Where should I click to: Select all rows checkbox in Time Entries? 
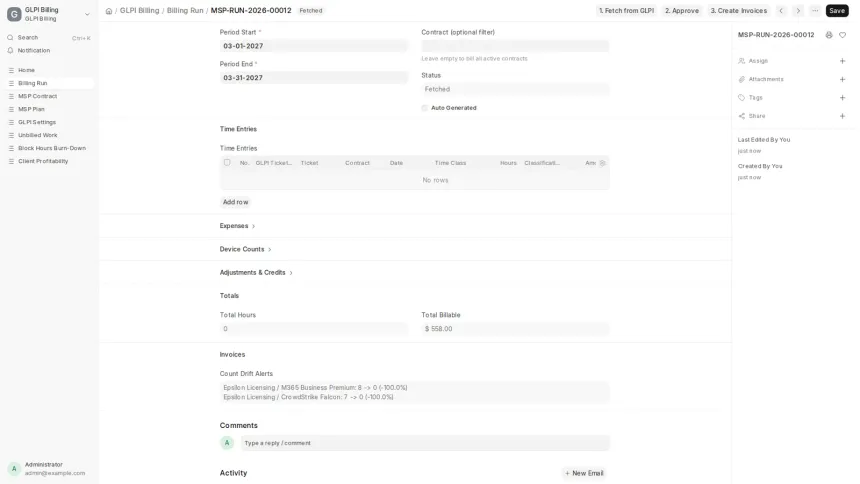pyautogui.click(x=227, y=162)
